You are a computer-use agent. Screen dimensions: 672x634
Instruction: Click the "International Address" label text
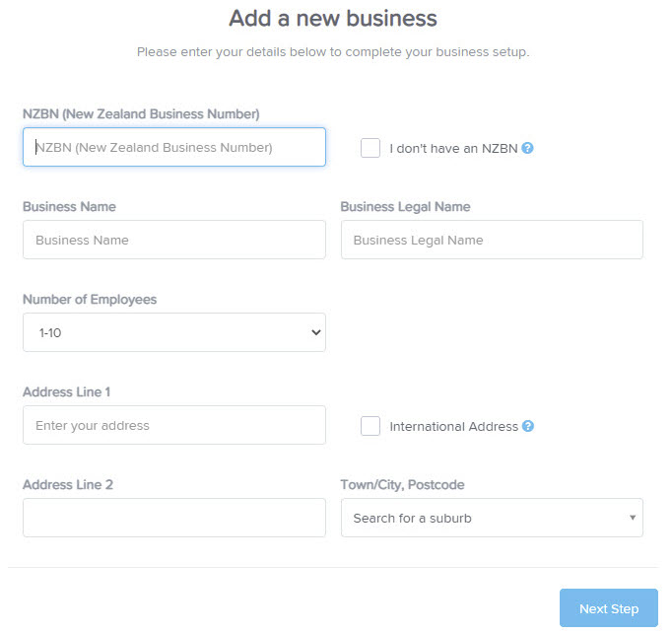[x=454, y=426]
